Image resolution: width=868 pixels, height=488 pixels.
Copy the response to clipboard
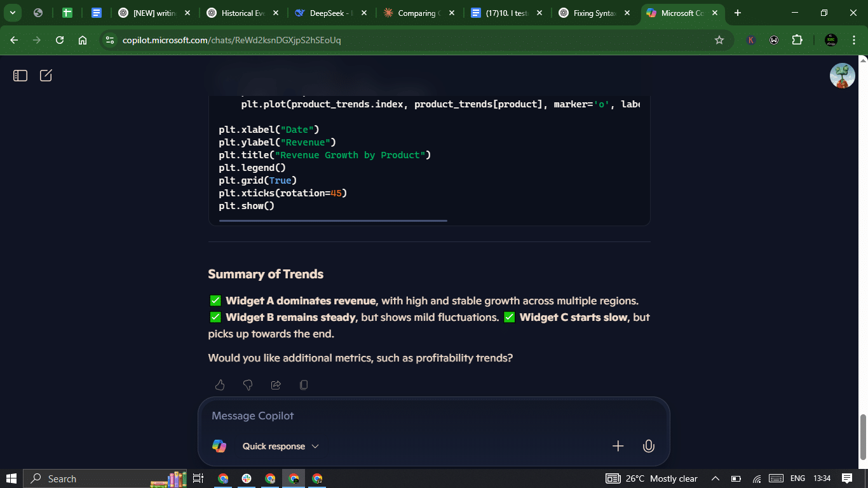[x=304, y=385]
